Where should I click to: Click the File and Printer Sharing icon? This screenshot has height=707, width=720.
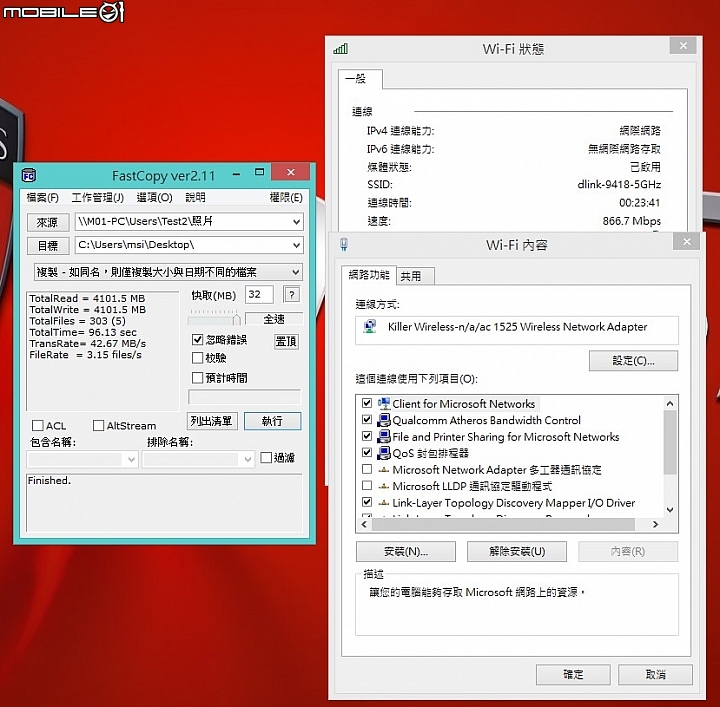pos(383,437)
